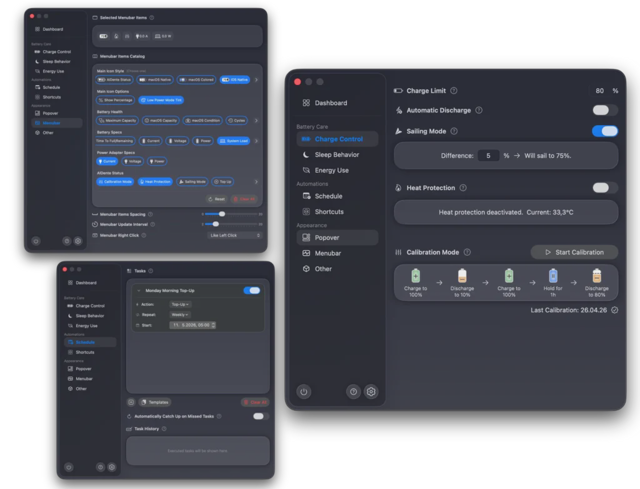Click Clear All in Menubar Items Catalog
The width and height of the screenshot is (640, 489).
(x=244, y=199)
